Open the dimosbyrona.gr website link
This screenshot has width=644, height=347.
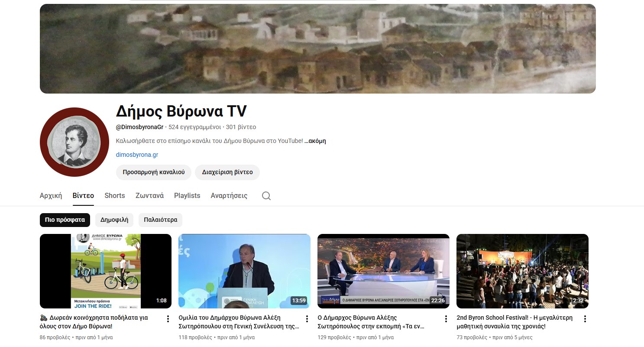coord(137,155)
